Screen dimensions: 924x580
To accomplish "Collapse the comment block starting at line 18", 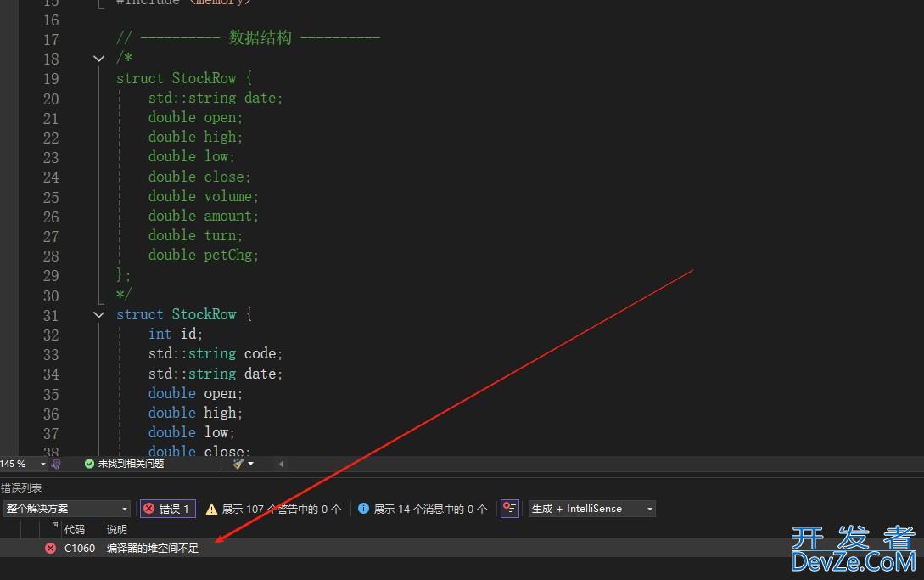I will (99, 59).
